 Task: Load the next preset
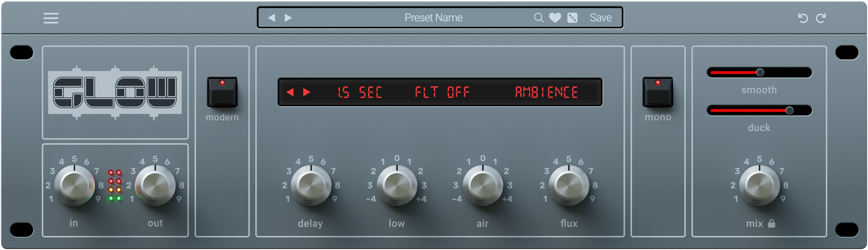288,18
